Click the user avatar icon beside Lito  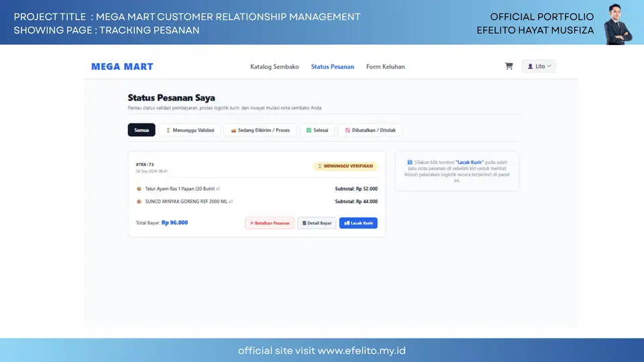pyautogui.click(x=530, y=66)
